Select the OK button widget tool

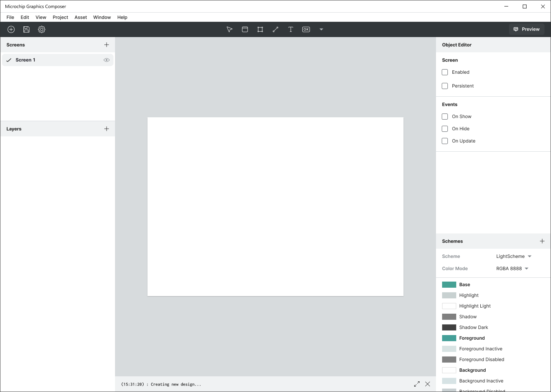click(x=306, y=29)
